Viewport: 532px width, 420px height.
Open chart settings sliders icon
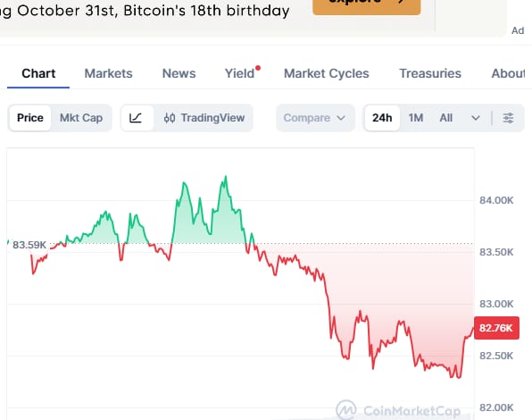(x=508, y=118)
